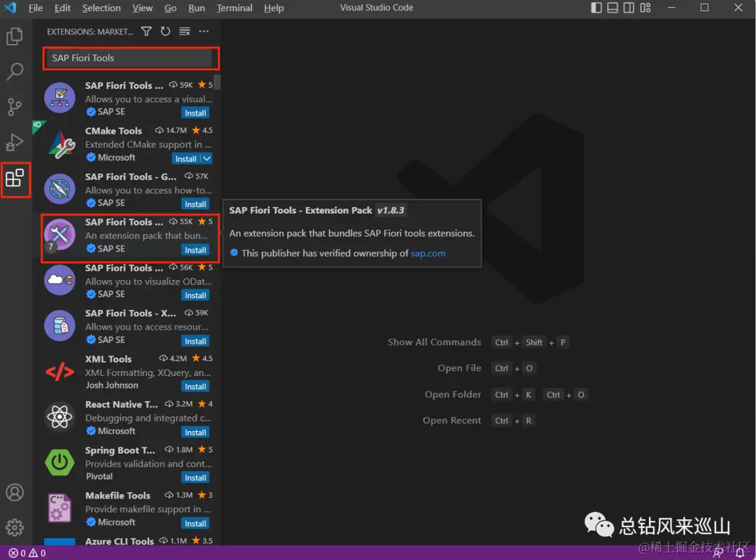Viewport: 756px width, 560px height.
Task: Click the Makefile Tools extension icon
Action: [x=59, y=507]
